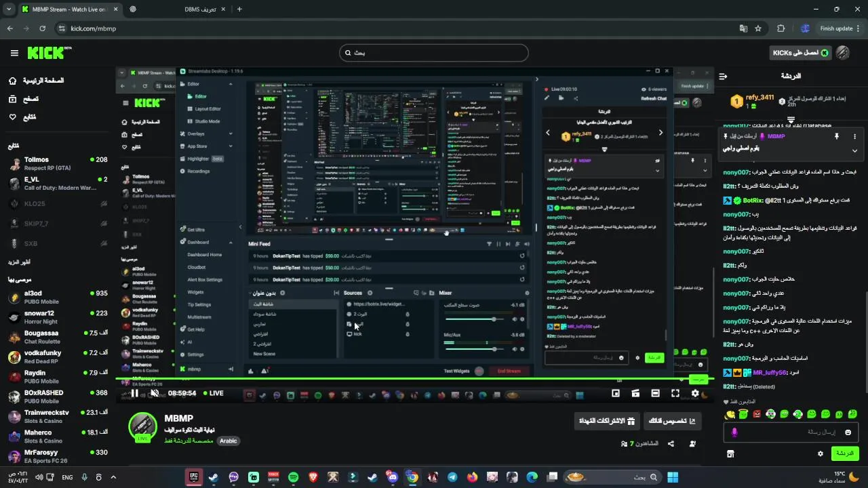The width and height of the screenshot is (868, 488).
Task: Switch to the DBMS تعريف browser tab
Action: coord(176,9)
